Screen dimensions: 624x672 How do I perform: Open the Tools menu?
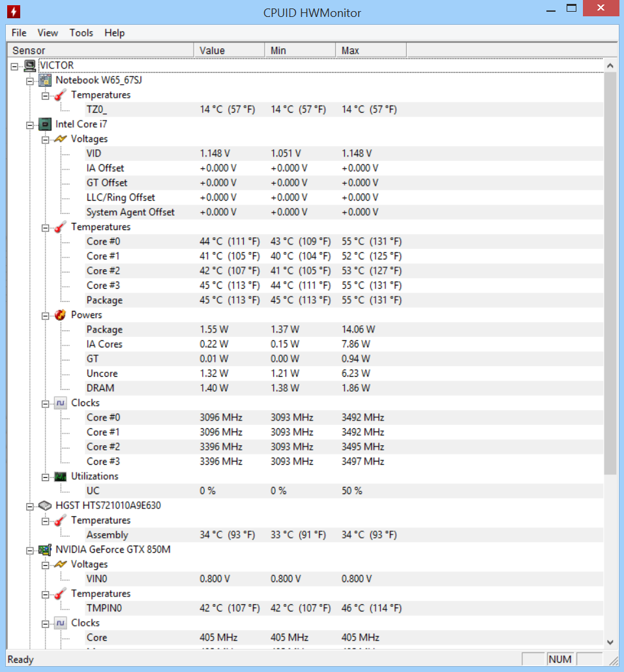tap(82, 33)
